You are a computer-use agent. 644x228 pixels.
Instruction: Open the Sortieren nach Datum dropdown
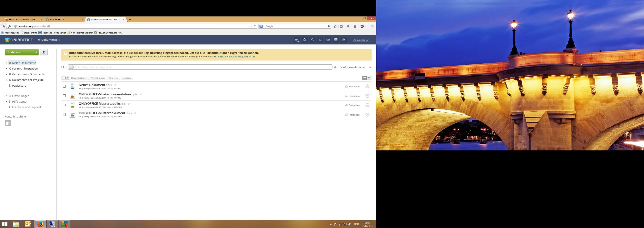coord(362,67)
